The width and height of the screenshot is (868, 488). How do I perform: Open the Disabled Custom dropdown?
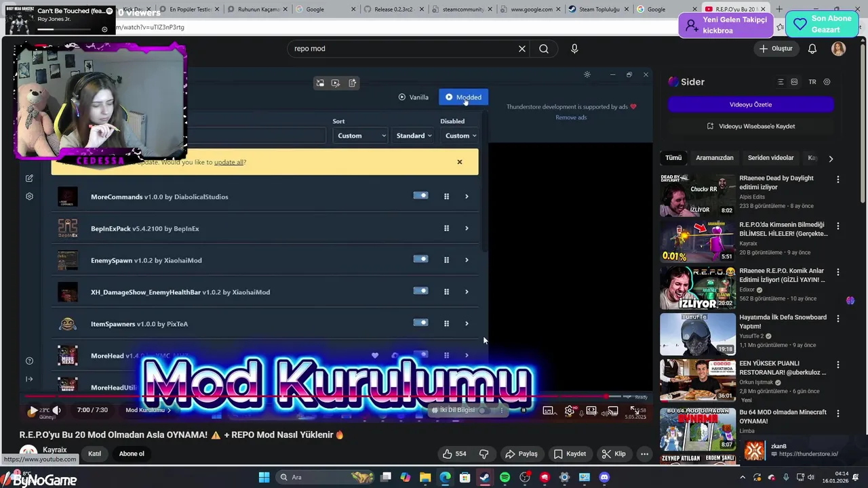460,136
